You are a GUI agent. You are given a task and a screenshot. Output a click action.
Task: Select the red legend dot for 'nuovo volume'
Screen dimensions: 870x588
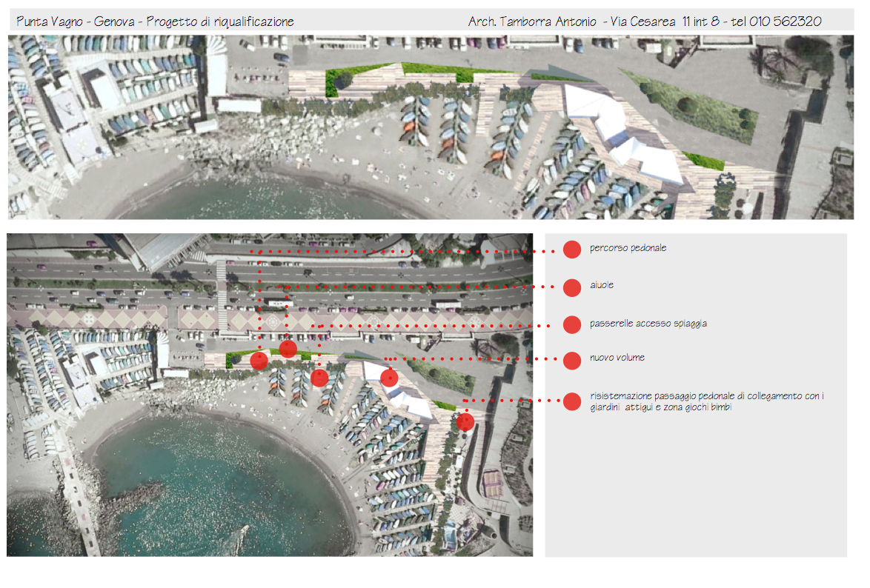click(x=571, y=361)
